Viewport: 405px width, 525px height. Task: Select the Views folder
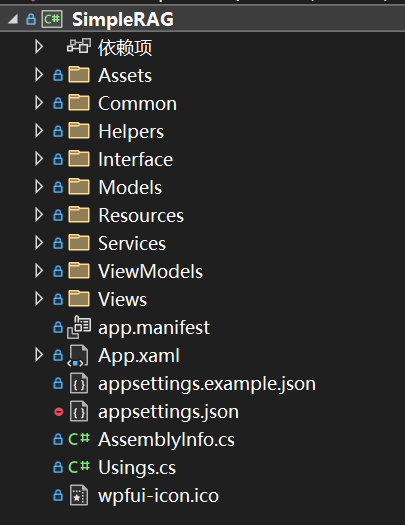(x=123, y=299)
